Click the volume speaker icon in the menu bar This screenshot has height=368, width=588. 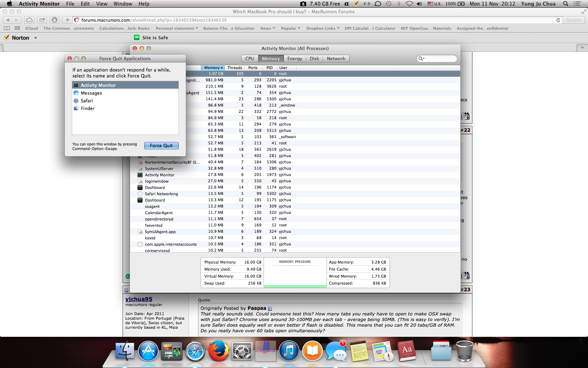419,4
